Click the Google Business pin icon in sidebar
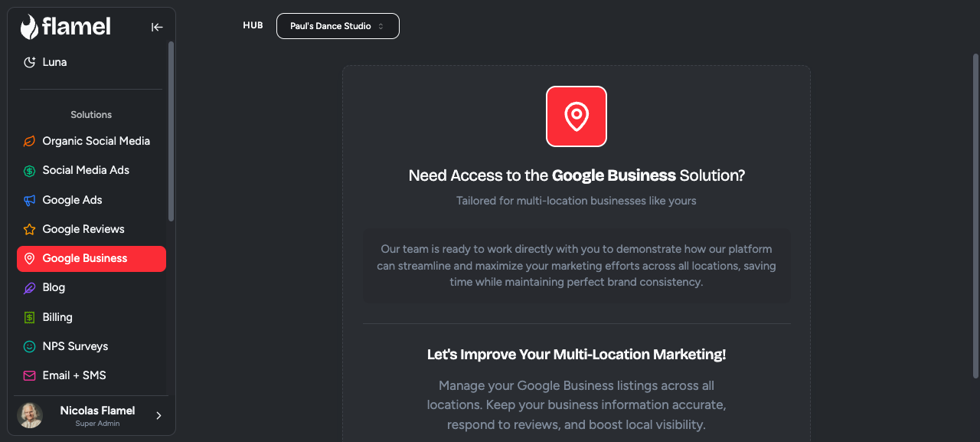The width and height of the screenshot is (980, 442). pos(30,259)
